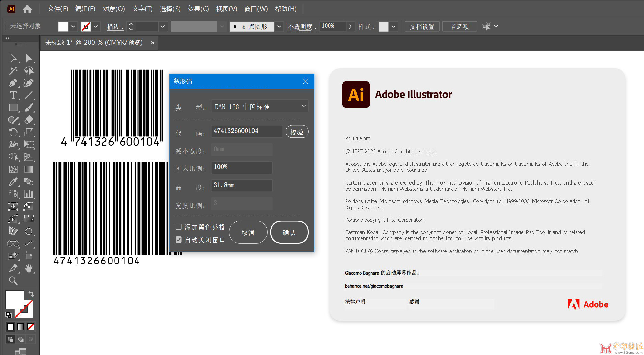Swap fill and stroke arrow icon

[x=31, y=294]
